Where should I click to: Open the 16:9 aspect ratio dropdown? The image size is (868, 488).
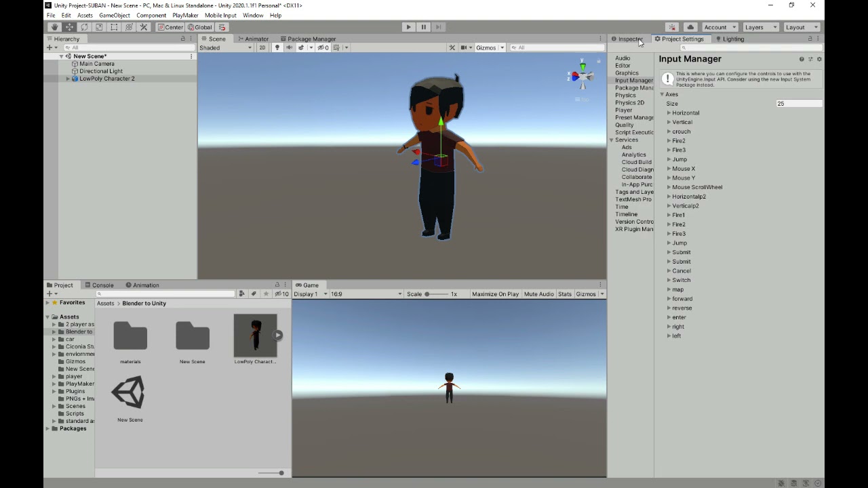(366, 294)
